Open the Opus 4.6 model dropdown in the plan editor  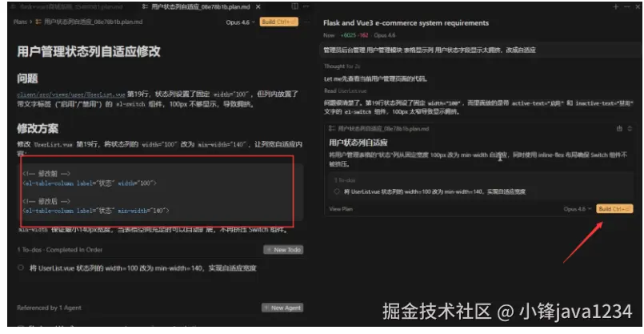click(x=240, y=22)
